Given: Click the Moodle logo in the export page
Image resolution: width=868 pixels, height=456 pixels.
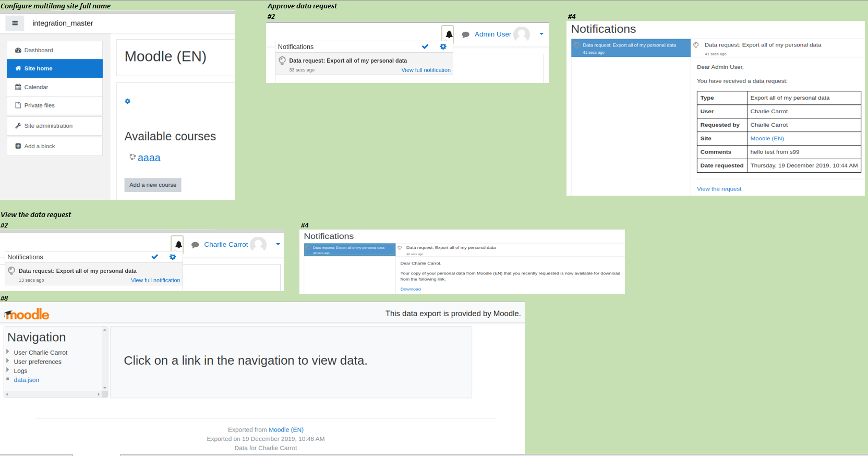Looking at the screenshot, I should 27,314.
